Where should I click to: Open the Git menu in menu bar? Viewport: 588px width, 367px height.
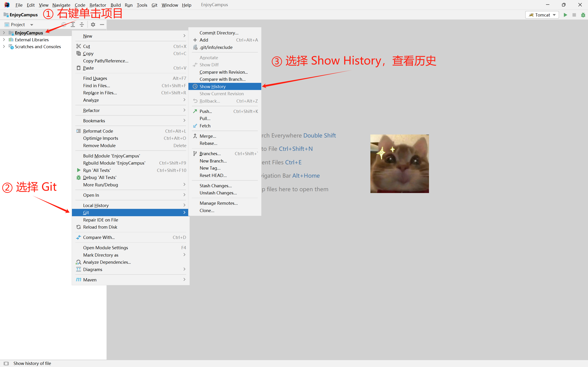click(154, 5)
